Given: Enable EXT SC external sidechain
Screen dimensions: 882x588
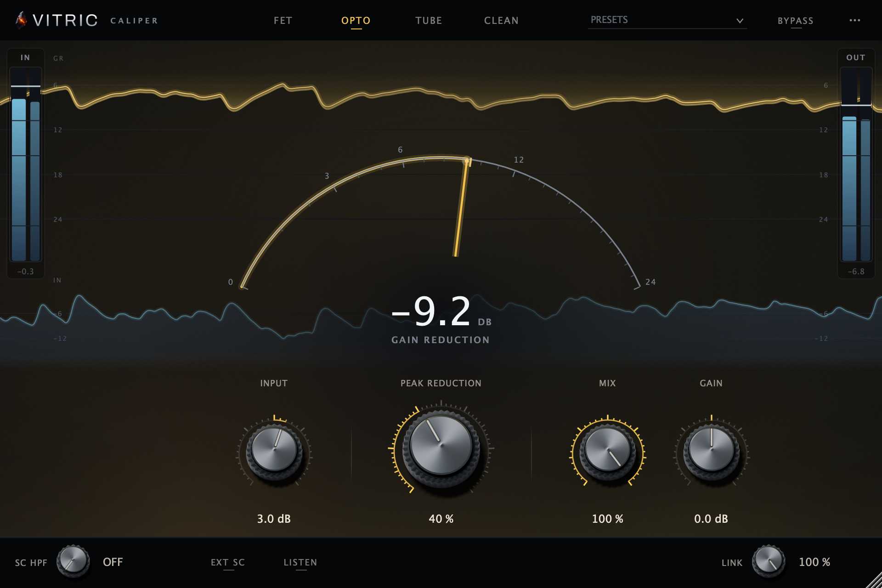Looking at the screenshot, I should [x=228, y=562].
